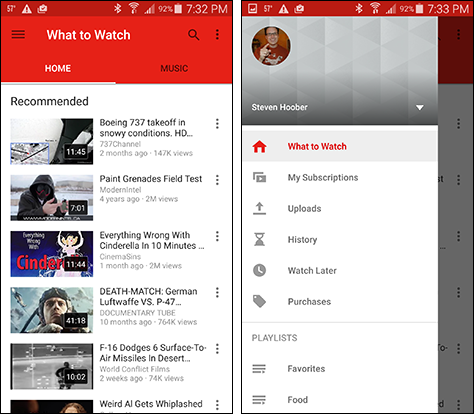
Task: Tap the My Subscriptions icon
Action: click(x=259, y=177)
